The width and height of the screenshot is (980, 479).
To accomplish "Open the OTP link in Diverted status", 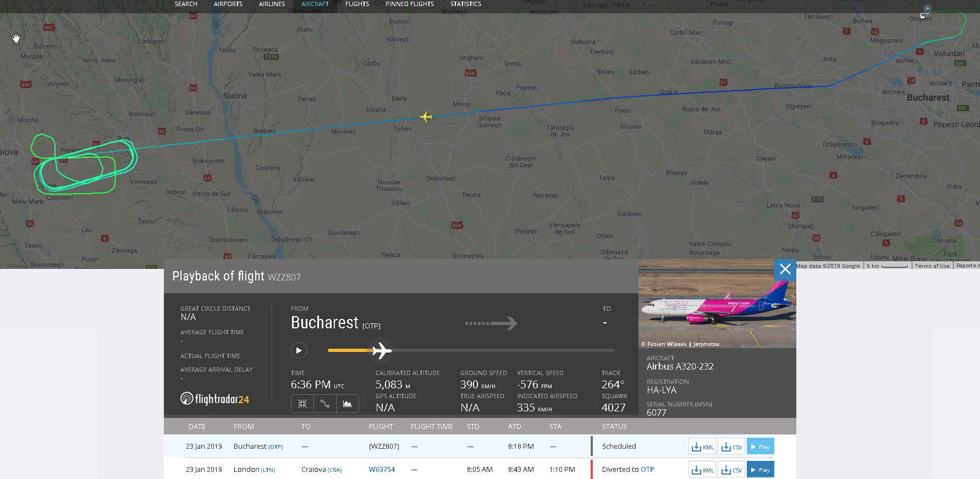I will [x=647, y=470].
